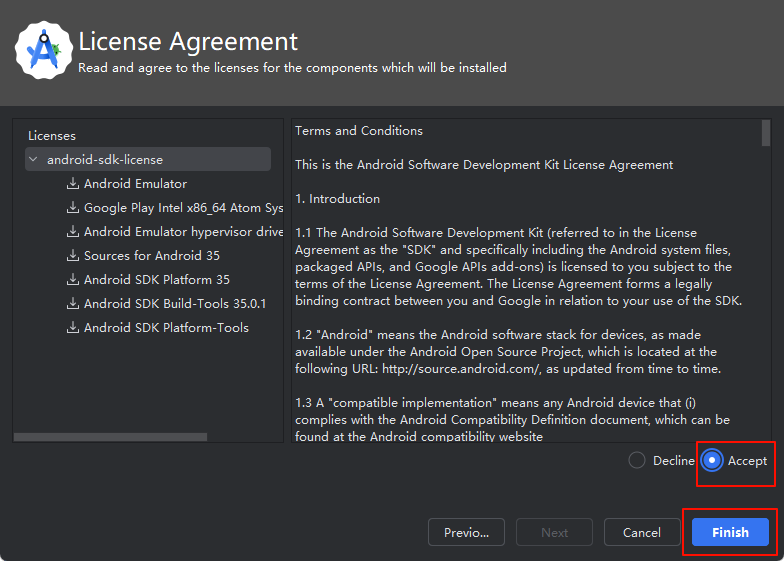Select the android-sdk-license entry
This screenshot has height=561, width=784.
click(x=105, y=160)
